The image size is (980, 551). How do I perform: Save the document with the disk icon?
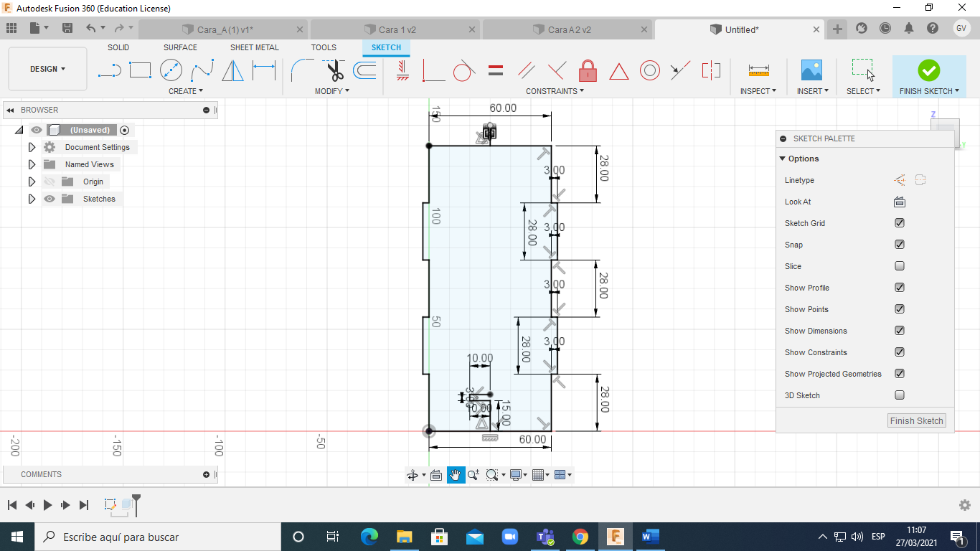[x=67, y=29]
